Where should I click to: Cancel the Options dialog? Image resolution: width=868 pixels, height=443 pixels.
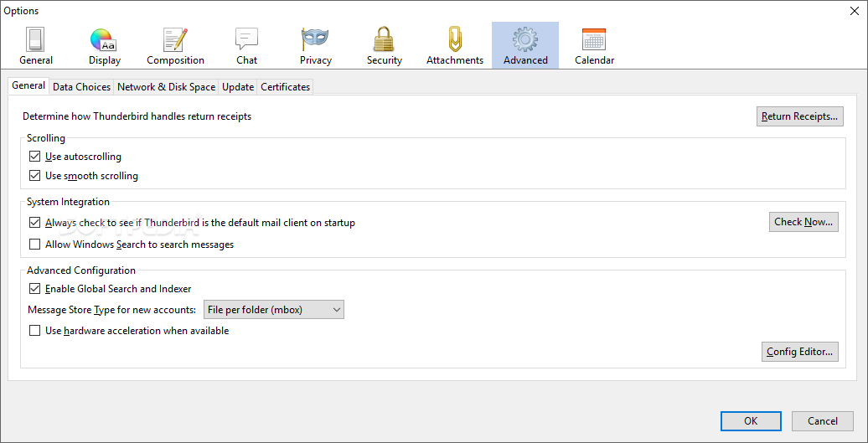823,421
